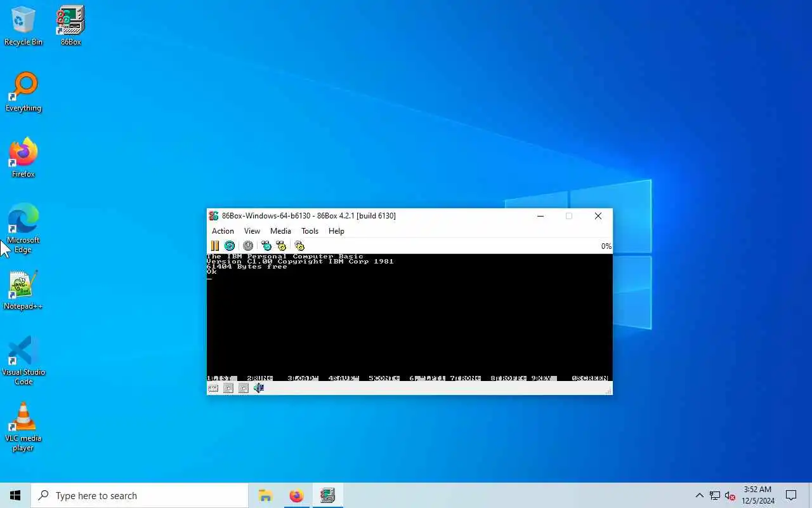
Task: Click the taskbar search box
Action: pos(140,495)
